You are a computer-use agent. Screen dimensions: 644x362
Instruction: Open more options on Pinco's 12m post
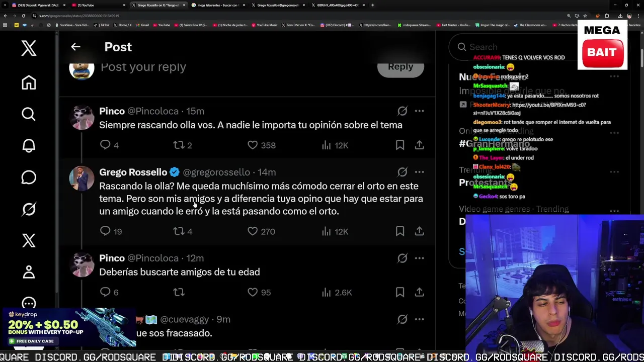[419, 258]
